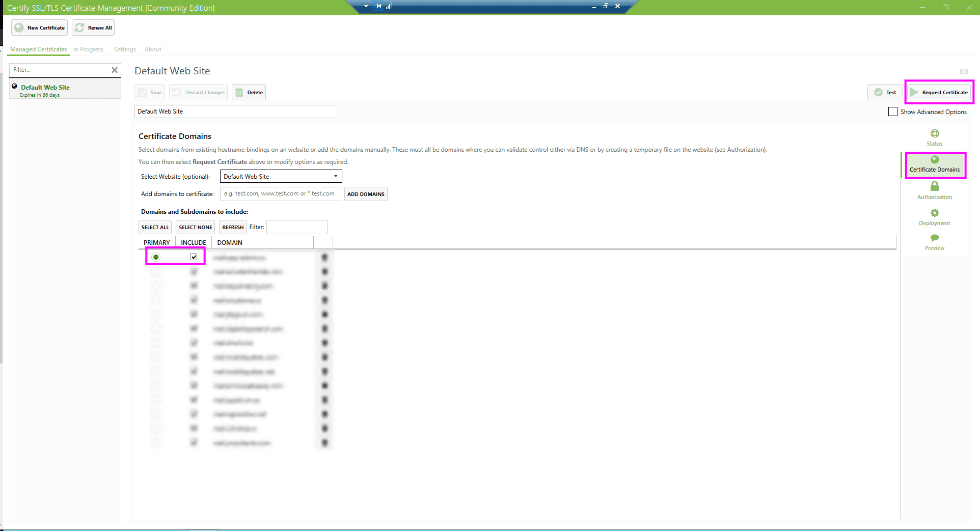Minimize the remote session from the connection bar
980x531 pixels.
coord(594,6)
